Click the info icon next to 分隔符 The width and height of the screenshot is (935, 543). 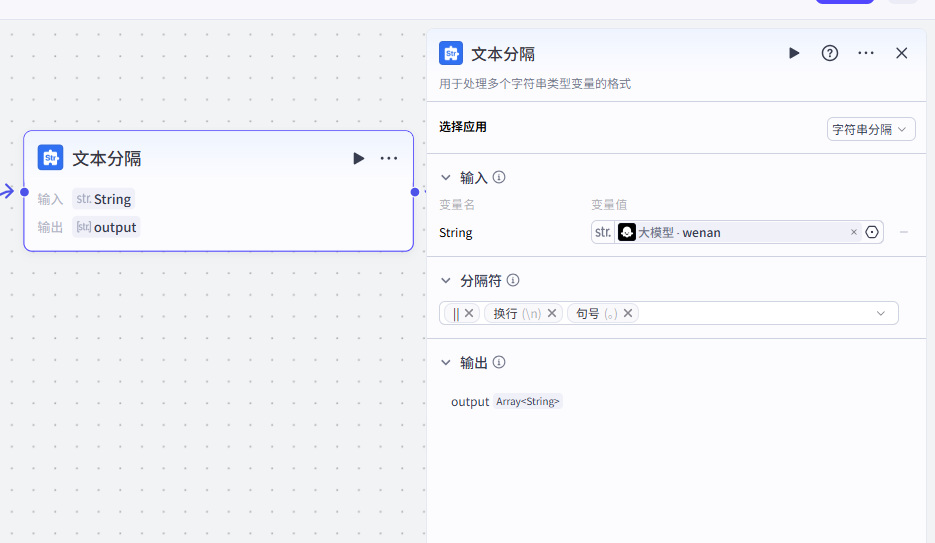click(x=513, y=280)
